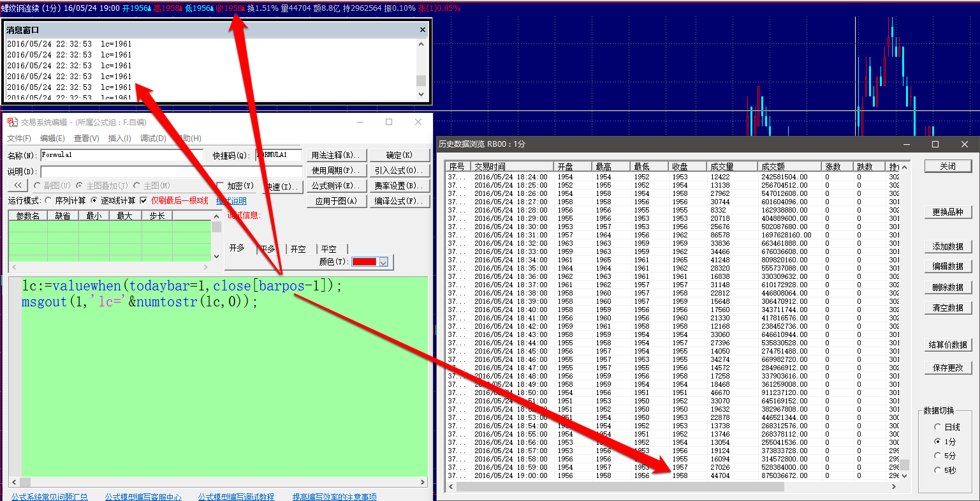
Task: Click the 保存更改 save changes button
Action: [948, 368]
